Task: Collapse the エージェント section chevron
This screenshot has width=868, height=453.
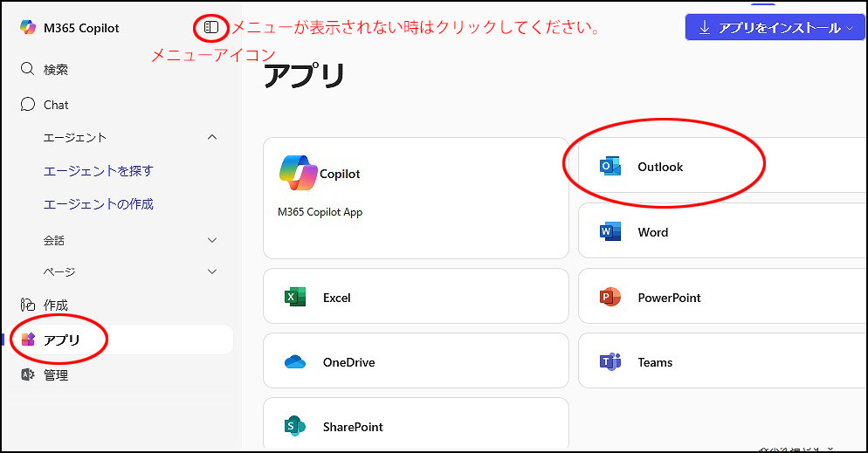Action: pyautogui.click(x=212, y=137)
